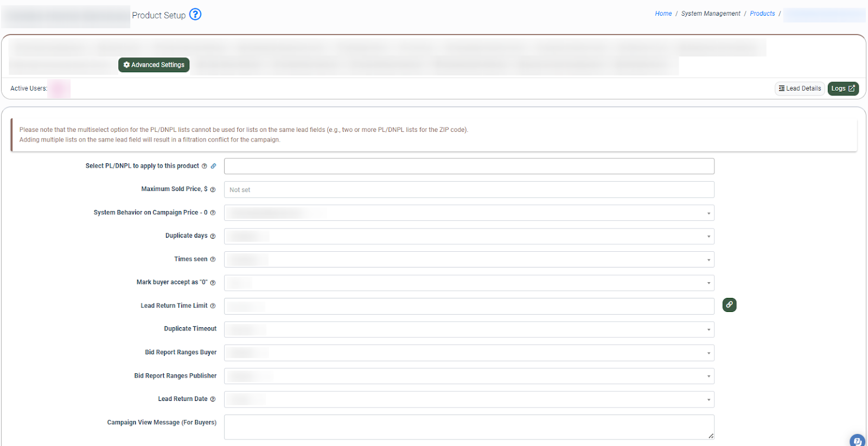Click help icon next to Maximum Sold Price
The image size is (868, 446).
tap(213, 189)
